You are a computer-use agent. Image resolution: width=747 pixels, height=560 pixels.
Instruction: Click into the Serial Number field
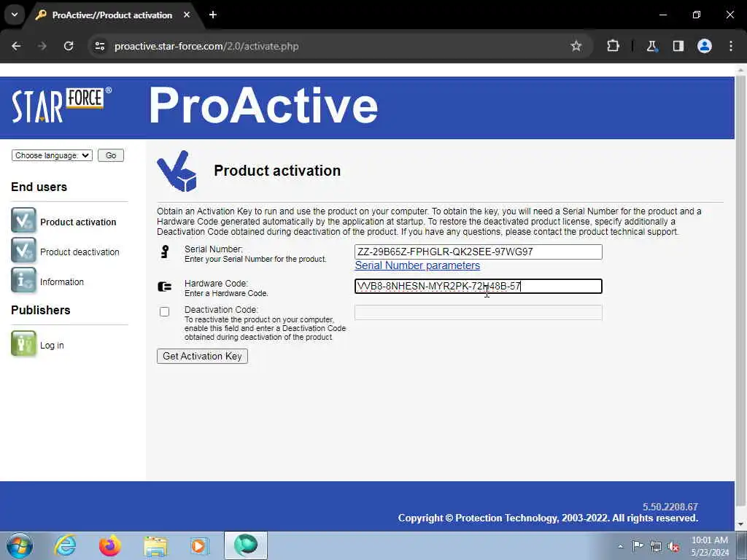click(x=479, y=252)
